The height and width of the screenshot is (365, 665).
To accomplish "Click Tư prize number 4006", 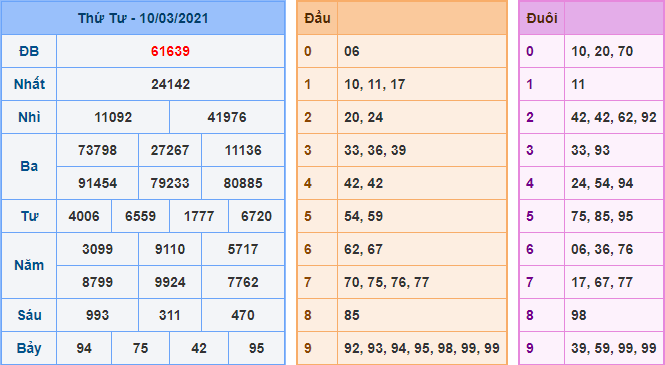I will click(84, 217).
